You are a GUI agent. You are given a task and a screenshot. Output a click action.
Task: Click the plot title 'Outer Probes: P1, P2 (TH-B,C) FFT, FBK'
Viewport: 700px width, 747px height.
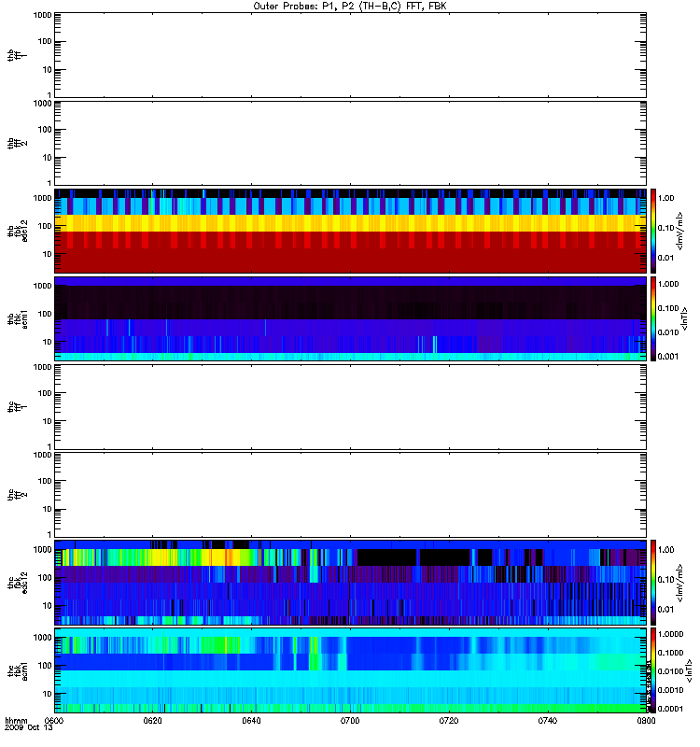pyautogui.click(x=350, y=7)
